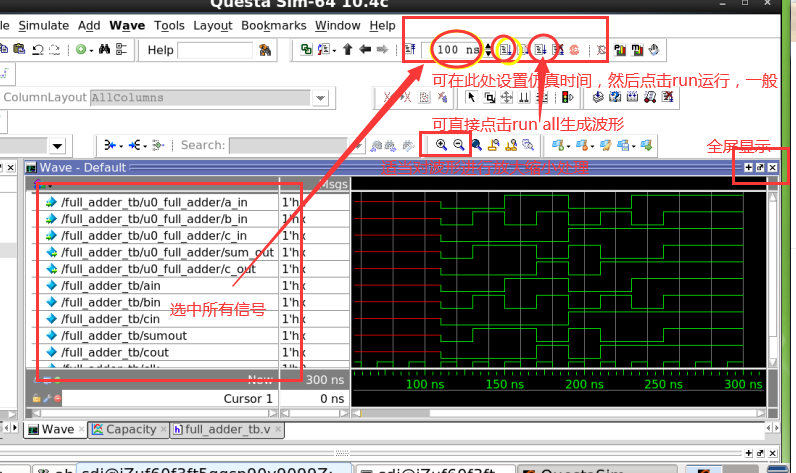The image size is (796, 473).
Task: Switch to the full_adder_tb.v tab
Action: click(226, 429)
